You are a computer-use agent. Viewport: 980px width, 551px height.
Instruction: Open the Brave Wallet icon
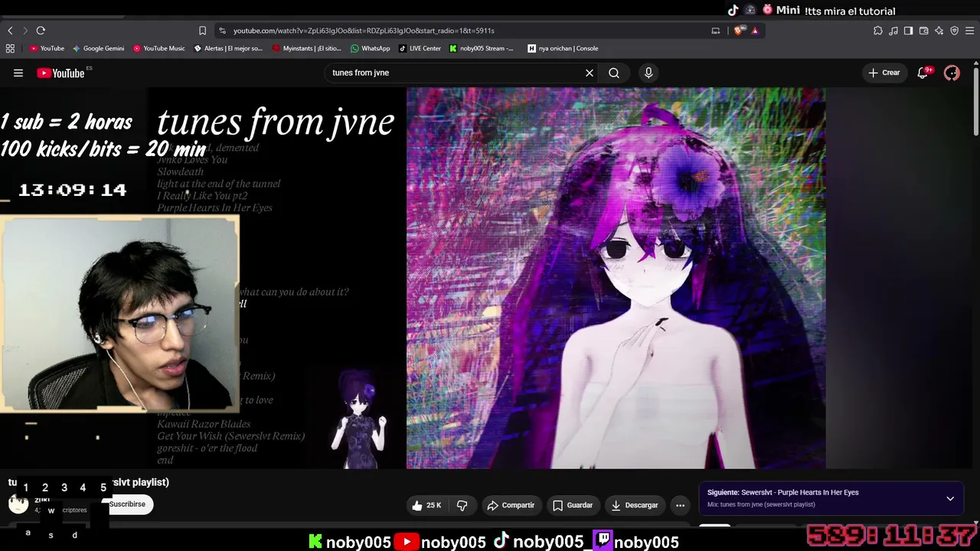coord(924,31)
